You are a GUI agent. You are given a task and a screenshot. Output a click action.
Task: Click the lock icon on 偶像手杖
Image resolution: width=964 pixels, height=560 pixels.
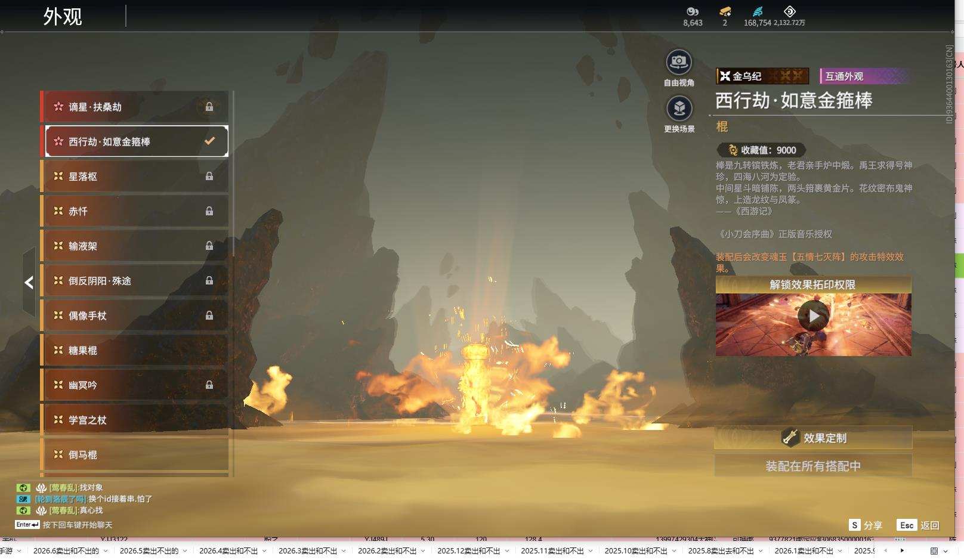(209, 315)
